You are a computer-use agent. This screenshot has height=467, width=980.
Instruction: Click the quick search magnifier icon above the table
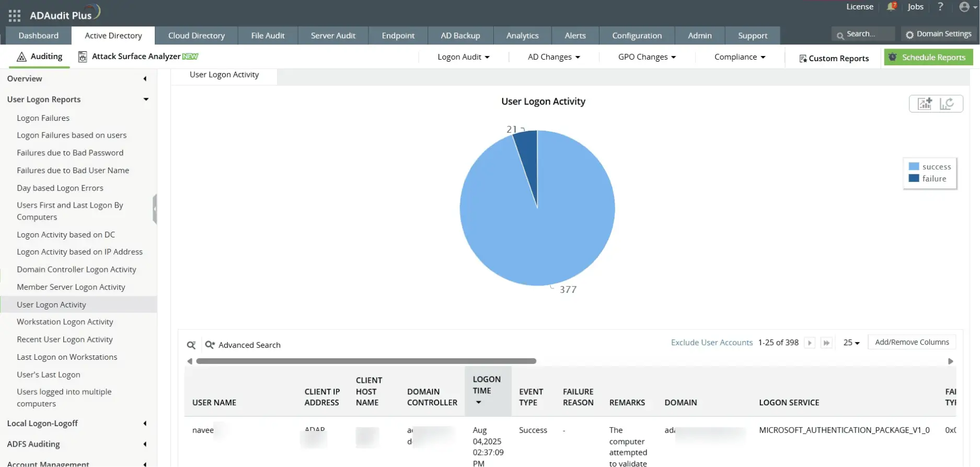[191, 345]
